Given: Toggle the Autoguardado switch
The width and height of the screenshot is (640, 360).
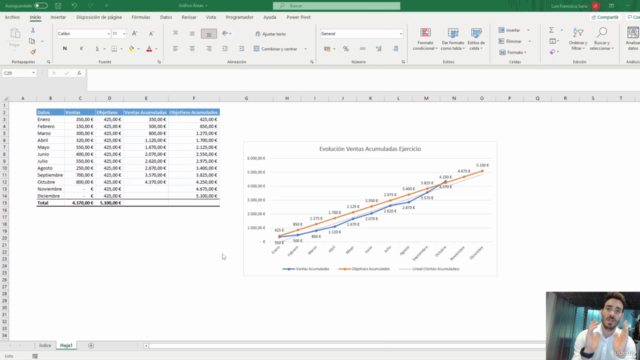Looking at the screenshot, I should (41, 6).
